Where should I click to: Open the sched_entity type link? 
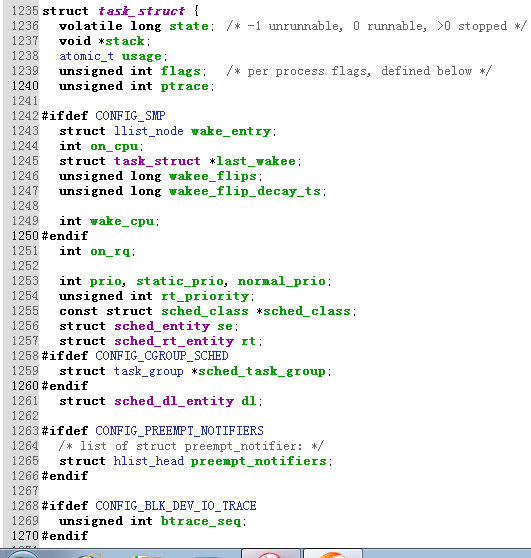click(162, 326)
